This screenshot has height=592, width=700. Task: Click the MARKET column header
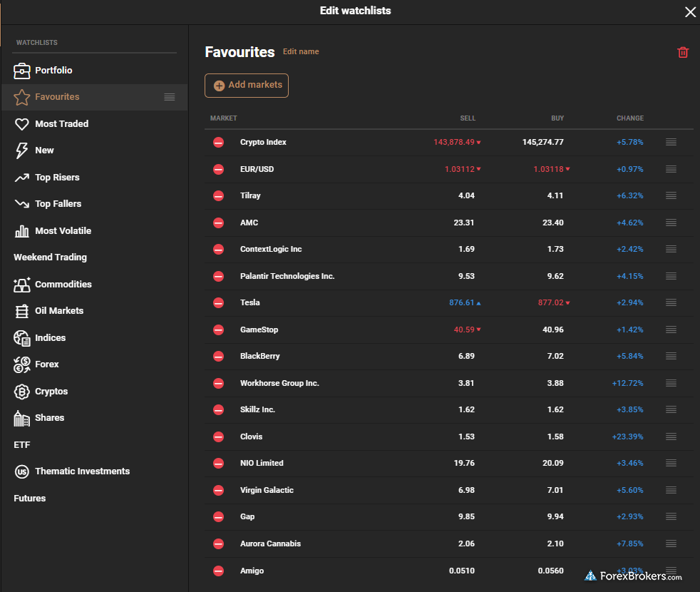[224, 118]
